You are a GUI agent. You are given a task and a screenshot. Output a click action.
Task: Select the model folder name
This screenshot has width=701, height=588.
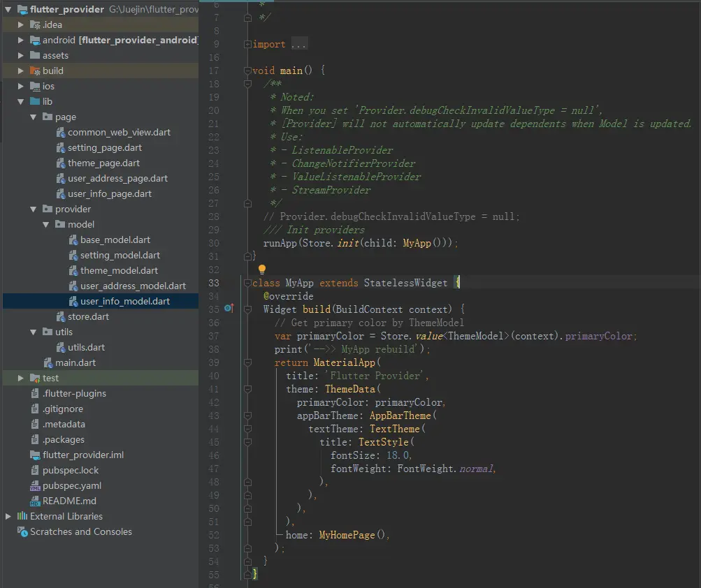tap(81, 224)
